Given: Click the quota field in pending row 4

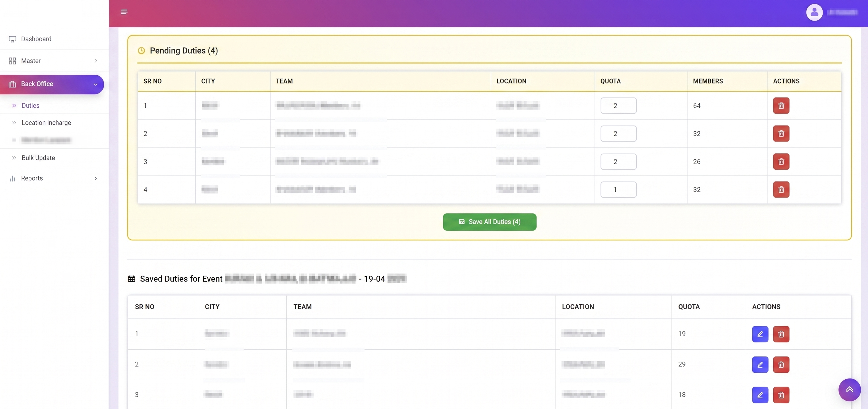Looking at the screenshot, I should (x=618, y=189).
